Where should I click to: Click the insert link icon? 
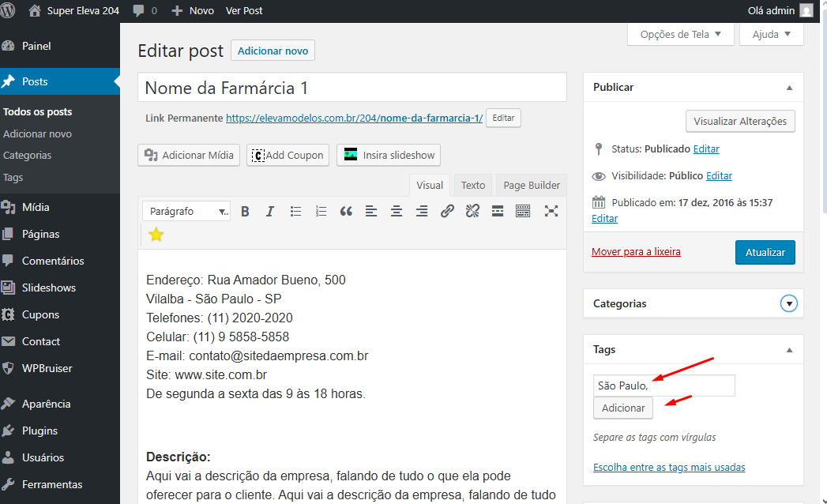[447, 211]
